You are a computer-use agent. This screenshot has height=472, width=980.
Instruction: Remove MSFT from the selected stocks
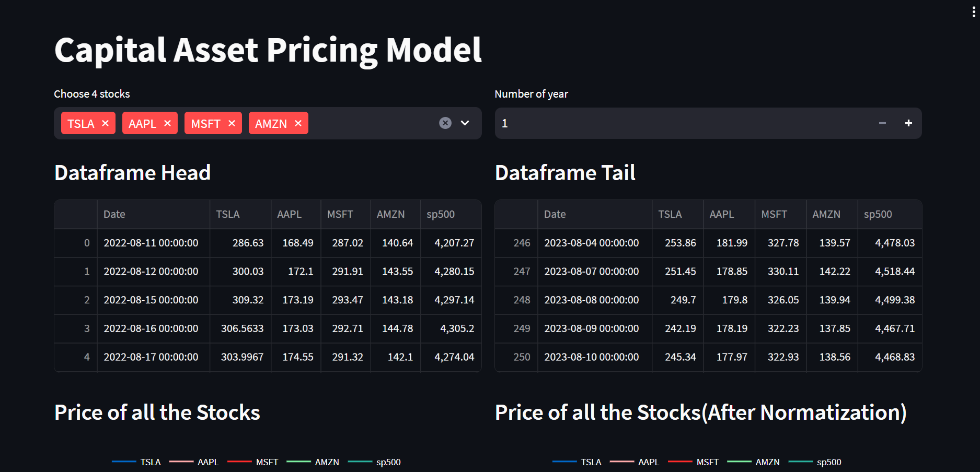click(232, 123)
